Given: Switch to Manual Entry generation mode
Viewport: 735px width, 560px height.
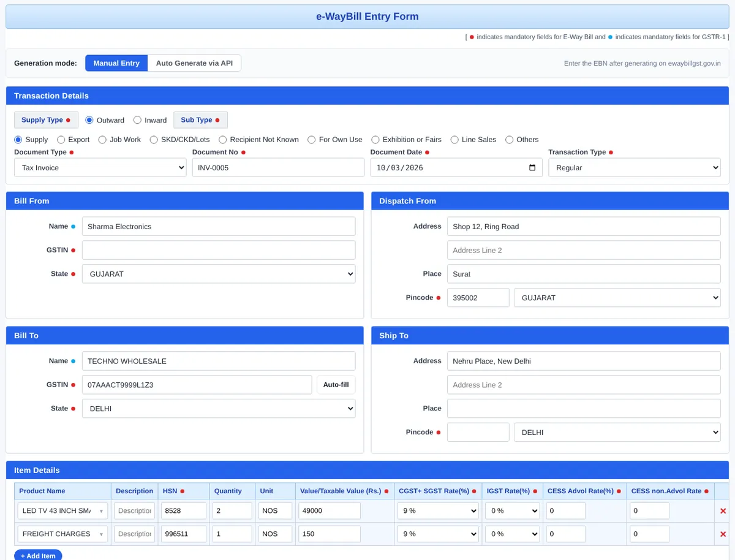Looking at the screenshot, I should tap(116, 63).
